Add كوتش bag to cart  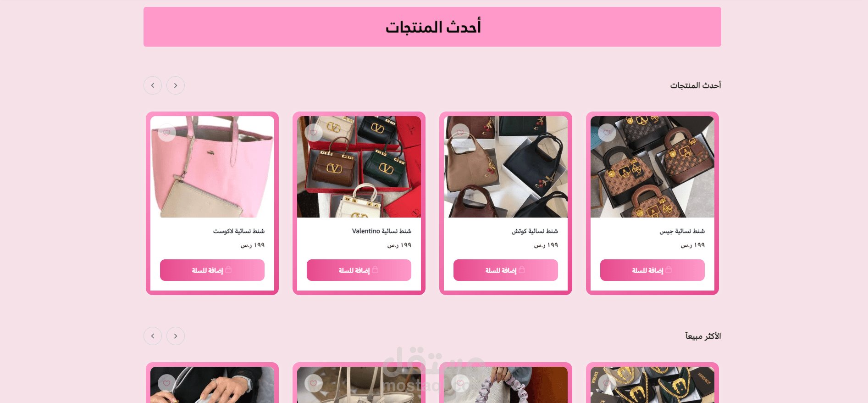coord(506,270)
